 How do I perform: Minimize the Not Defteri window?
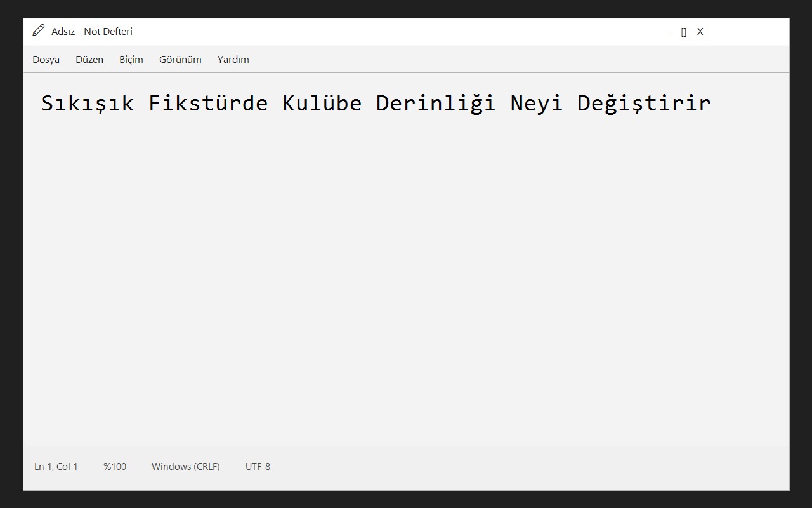click(669, 32)
